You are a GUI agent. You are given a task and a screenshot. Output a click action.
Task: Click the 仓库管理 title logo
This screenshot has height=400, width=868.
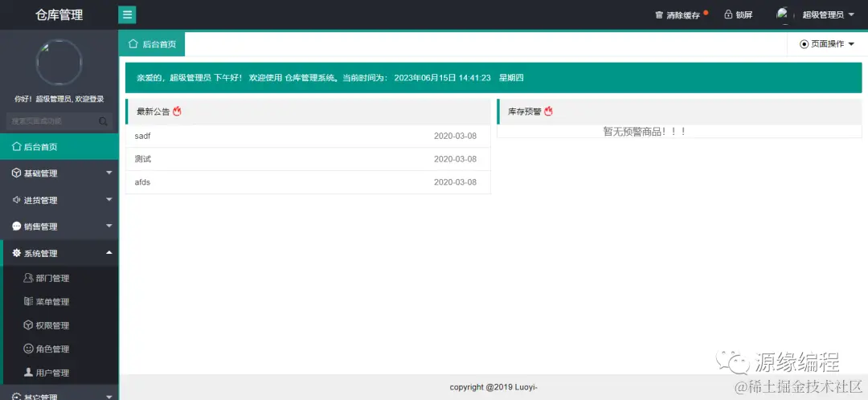pyautogui.click(x=59, y=15)
